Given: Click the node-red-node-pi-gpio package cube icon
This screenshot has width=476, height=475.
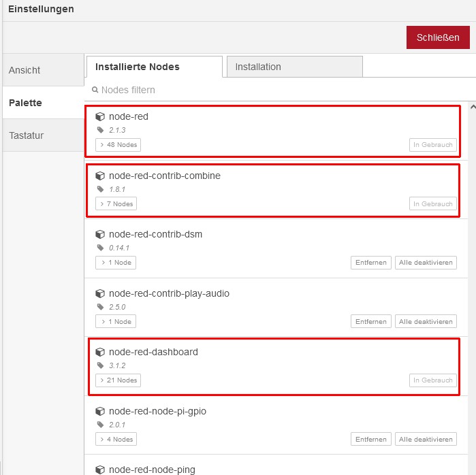Looking at the screenshot, I should pos(100,411).
